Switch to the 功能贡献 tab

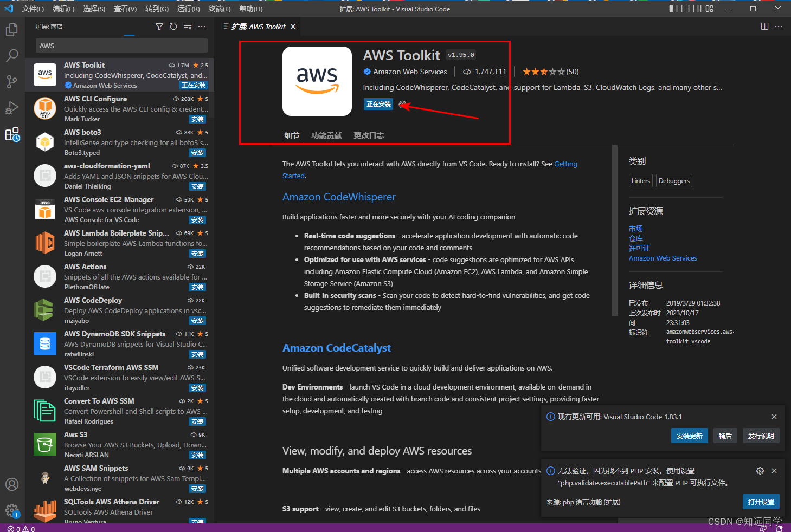(326, 135)
